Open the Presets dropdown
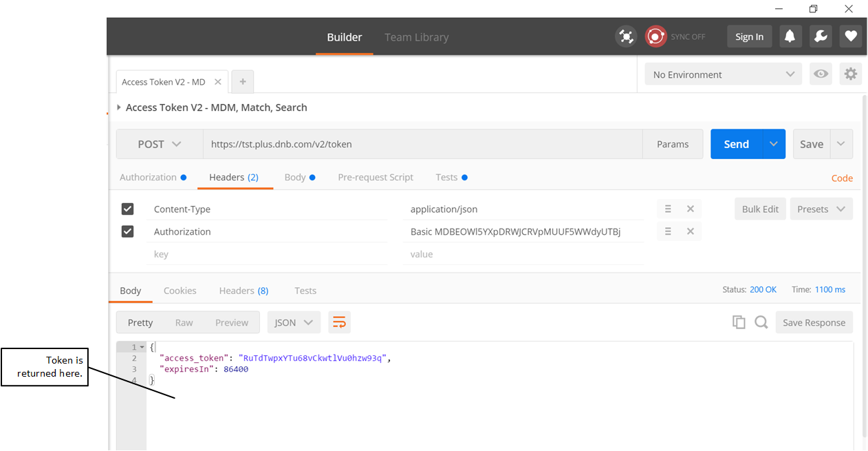 click(x=821, y=209)
